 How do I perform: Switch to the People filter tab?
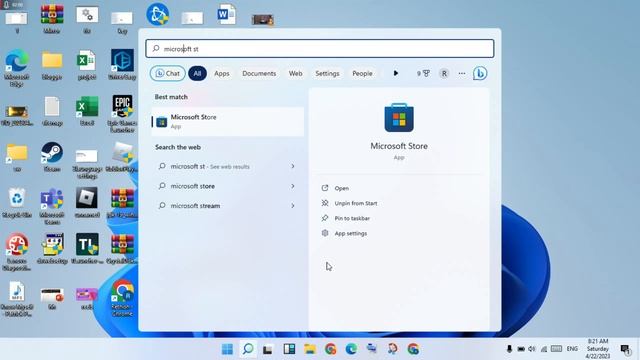click(362, 73)
